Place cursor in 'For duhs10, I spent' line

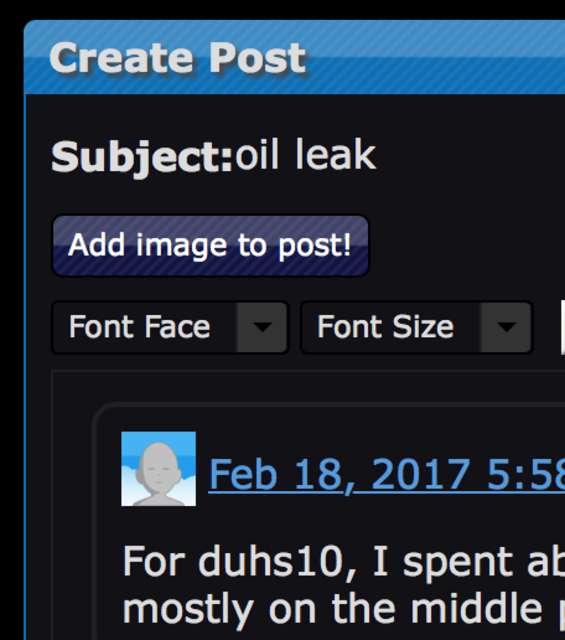point(344,562)
